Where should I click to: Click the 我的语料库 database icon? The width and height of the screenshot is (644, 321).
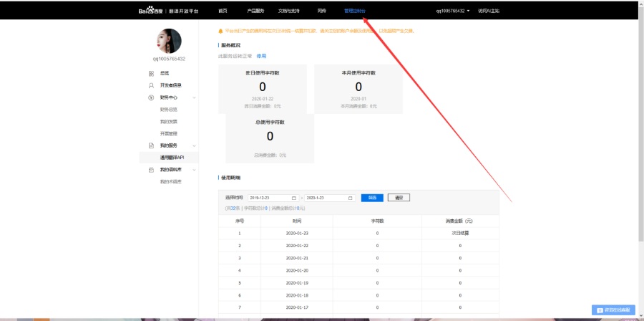pyautogui.click(x=151, y=170)
